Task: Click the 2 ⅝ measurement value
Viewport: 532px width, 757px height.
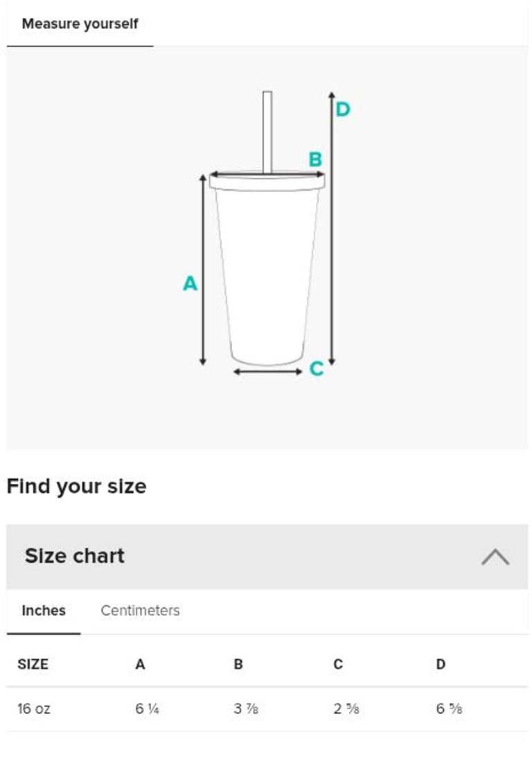Action: click(346, 709)
